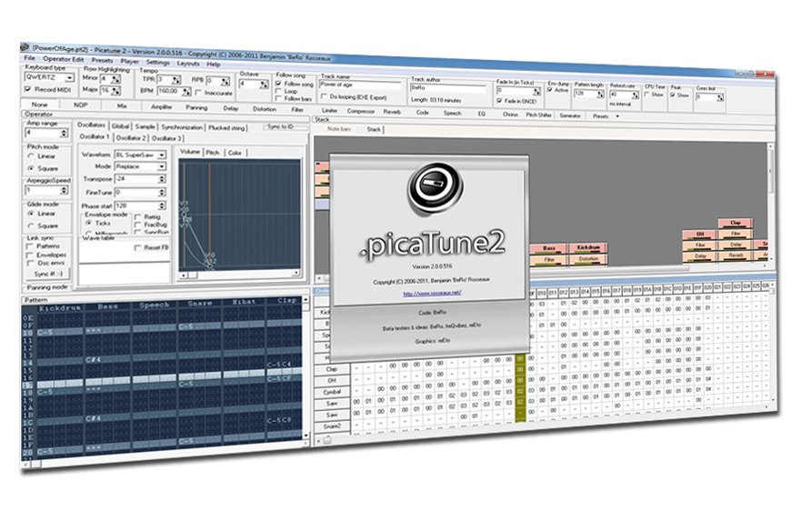This screenshot has height=531, width=812.
Task: Click the Track author input field
Action: (x=448, y=88)
